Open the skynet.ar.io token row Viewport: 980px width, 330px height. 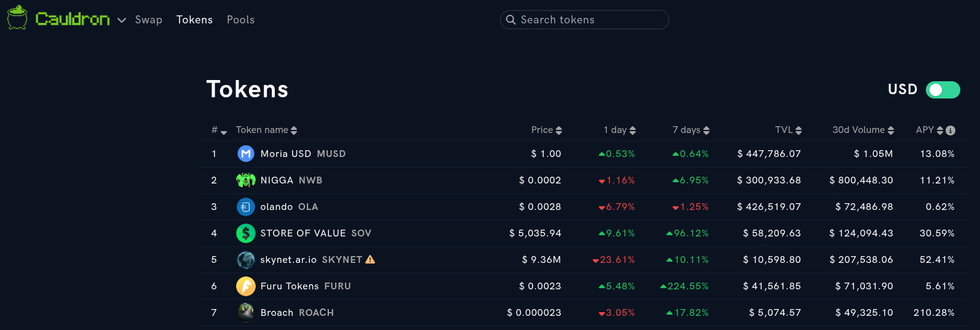(x=288, y=260)
